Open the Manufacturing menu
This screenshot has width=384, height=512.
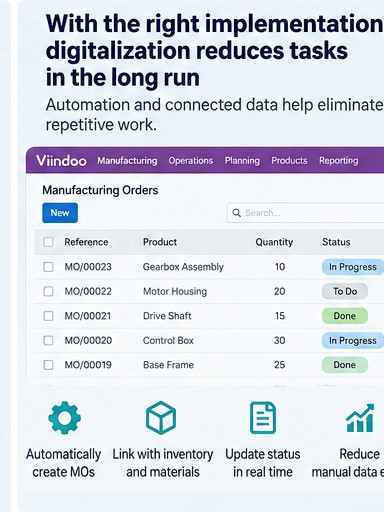point(127,161)
